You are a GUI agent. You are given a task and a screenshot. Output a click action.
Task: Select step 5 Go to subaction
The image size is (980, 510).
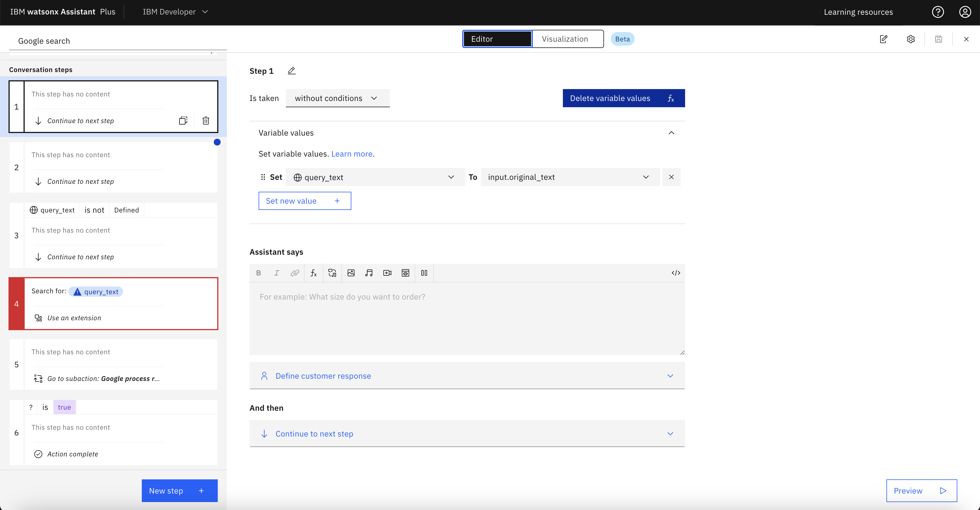[113, 364]
